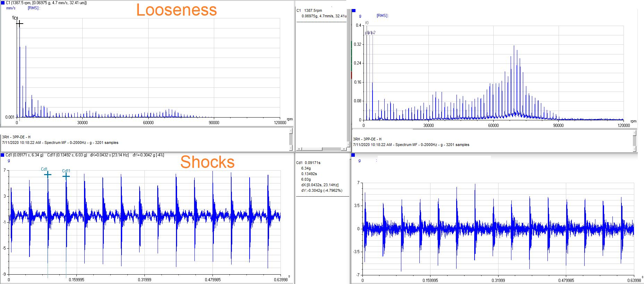The width and height of the screenshot is (644, 284).
Task: Click the "0.13492s" value in the lower readout panel
Action: pyautogui.click(x=309, y=174)
